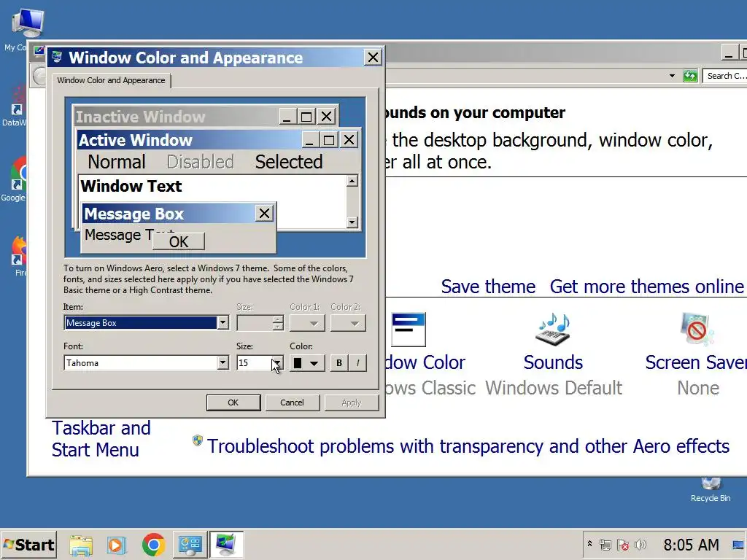Click the Personalization taskbar icon

point(226,545)
